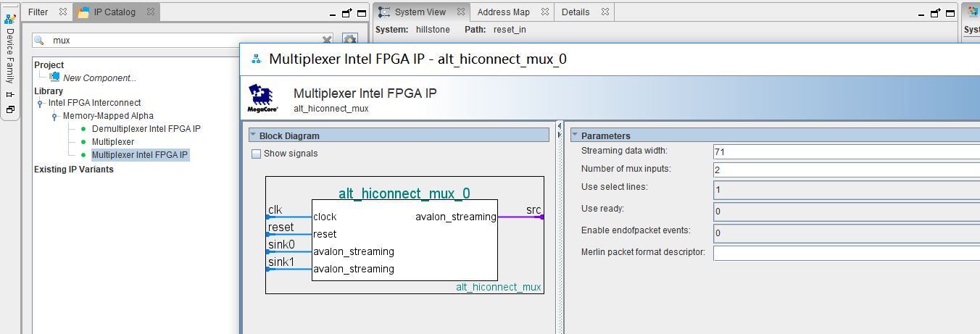Collapse Memory-Mapped Alpha tree node
Image resolution: width=980 pixels, height=334 pixels.
click(x=54, y=117)
